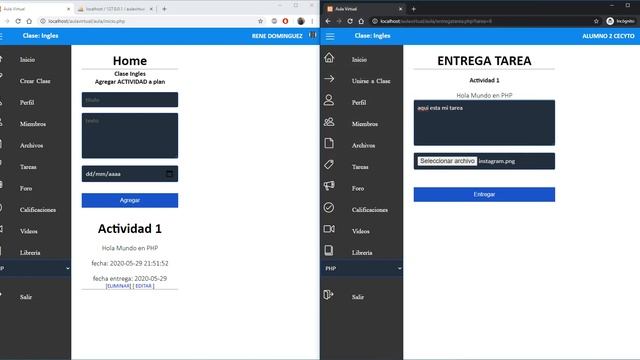The width and height of the screenshot is (640, 360).
Task: Click 'fecha entrega: 2020-05-29' text
Action: (130, 278)
